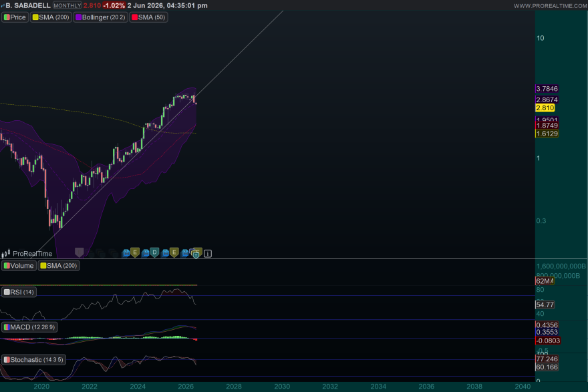
Task: Open the last blue news document icon
Action: [184, 253]
